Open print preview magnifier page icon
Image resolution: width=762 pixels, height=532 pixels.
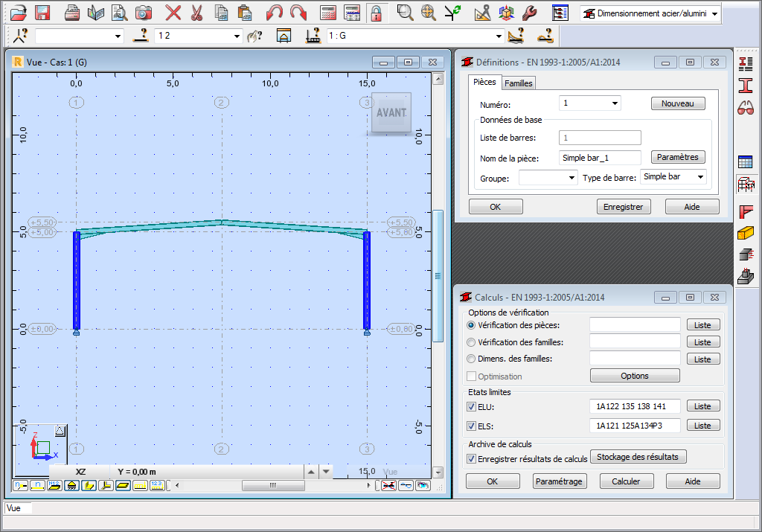point(120,13)
